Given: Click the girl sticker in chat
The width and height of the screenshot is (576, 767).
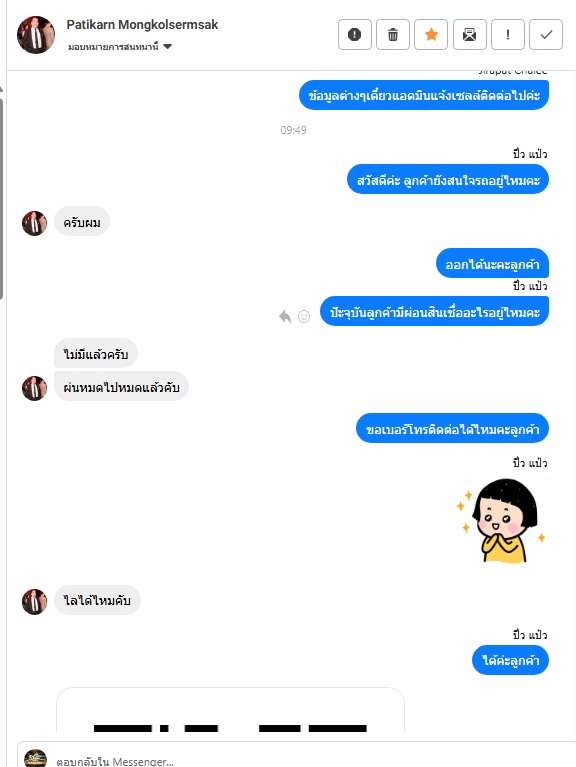Looking at the screenshot, I should tap(501, 520).
